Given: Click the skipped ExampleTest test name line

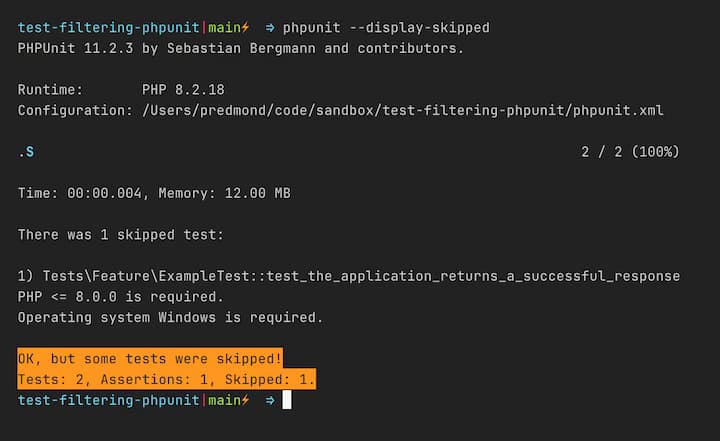Looking at the screenshot, I should [348, 276].
